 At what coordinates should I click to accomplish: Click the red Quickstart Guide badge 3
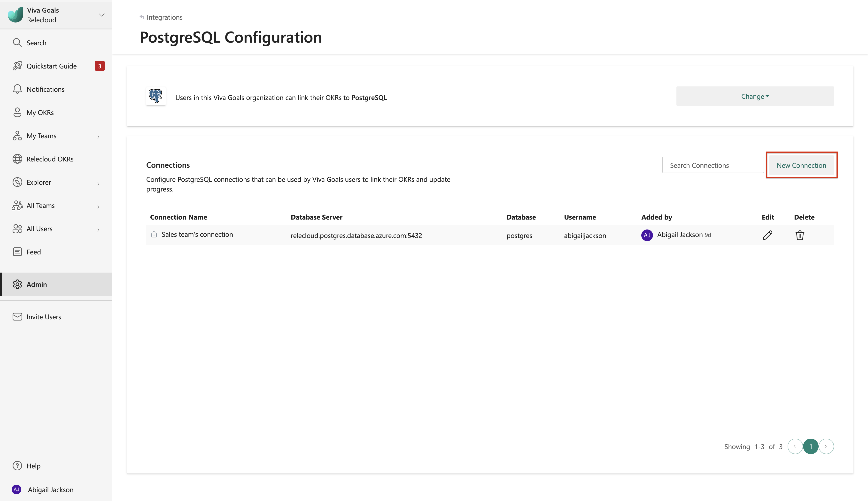point(100,66)
